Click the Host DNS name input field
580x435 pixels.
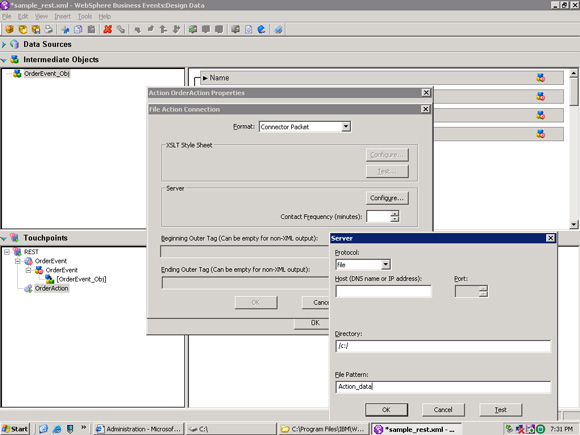383,291
